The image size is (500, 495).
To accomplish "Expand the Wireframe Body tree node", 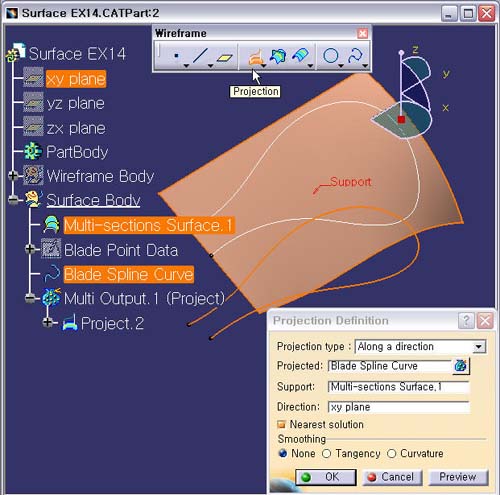I will tap(13, 176).
